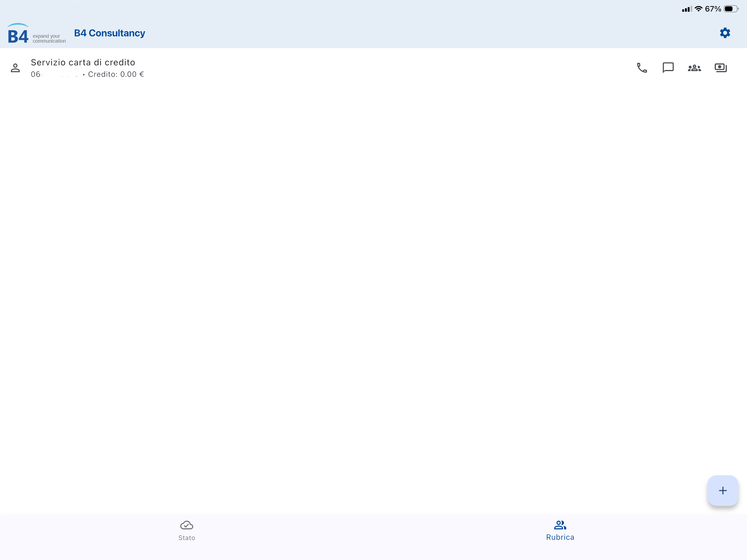Click the B4 logo in the header
This screenshot has width=747, height=560.
(36, 33)
